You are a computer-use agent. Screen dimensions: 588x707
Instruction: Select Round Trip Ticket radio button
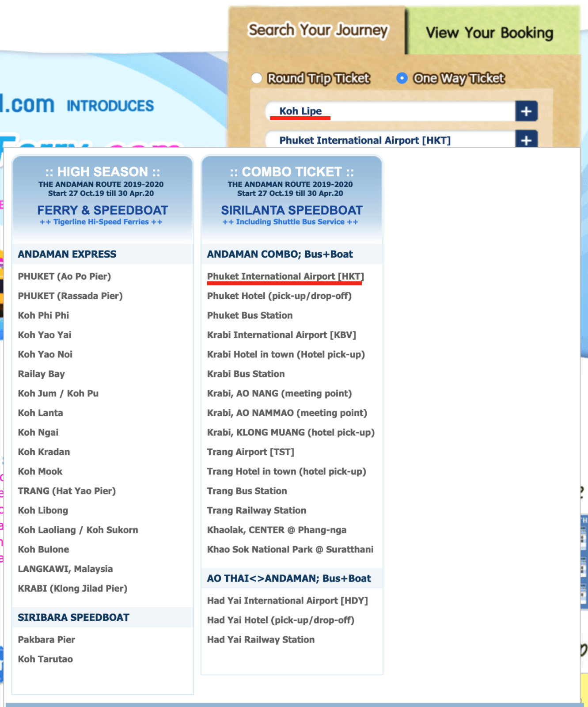point(257,78)
